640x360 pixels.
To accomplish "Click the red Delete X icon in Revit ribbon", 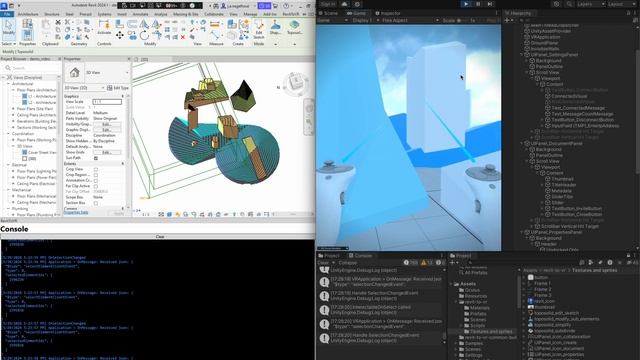I will click(x=183, y=37).
